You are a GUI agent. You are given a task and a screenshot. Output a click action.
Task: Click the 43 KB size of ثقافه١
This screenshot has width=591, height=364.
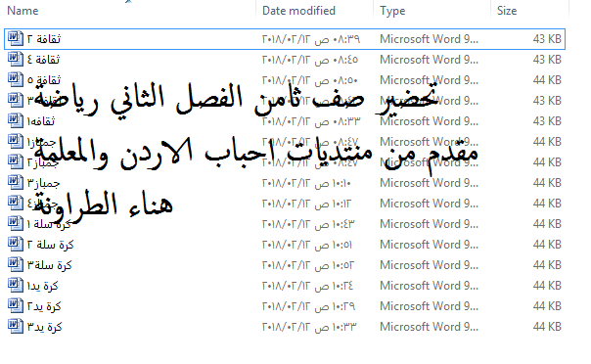(547, 121)
